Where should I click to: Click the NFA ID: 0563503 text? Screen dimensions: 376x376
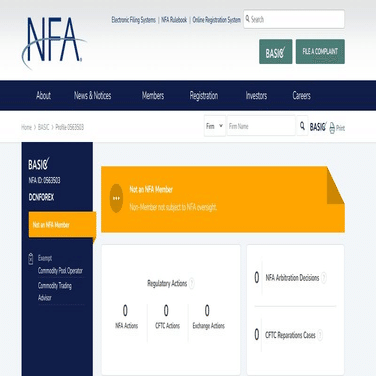click(x=44, y=180)
